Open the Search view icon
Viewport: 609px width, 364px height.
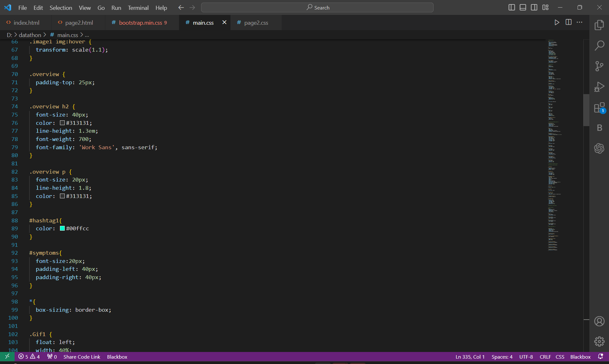click(599, 46)
